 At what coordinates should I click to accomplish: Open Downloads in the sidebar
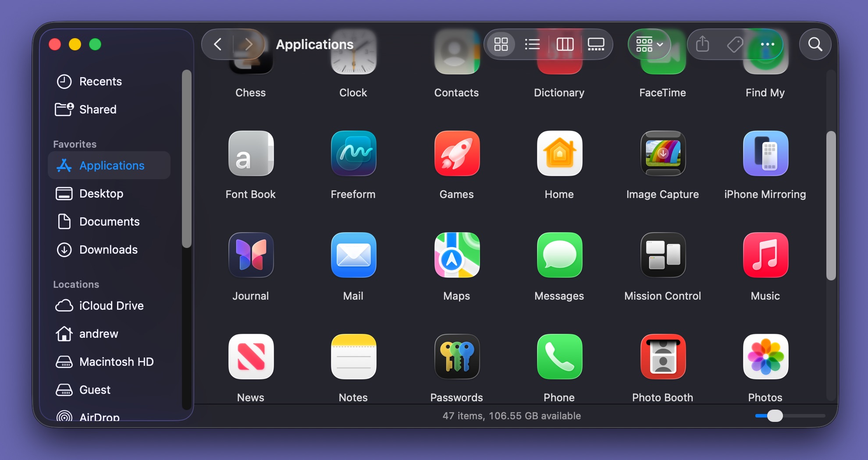tap(109, 250)
